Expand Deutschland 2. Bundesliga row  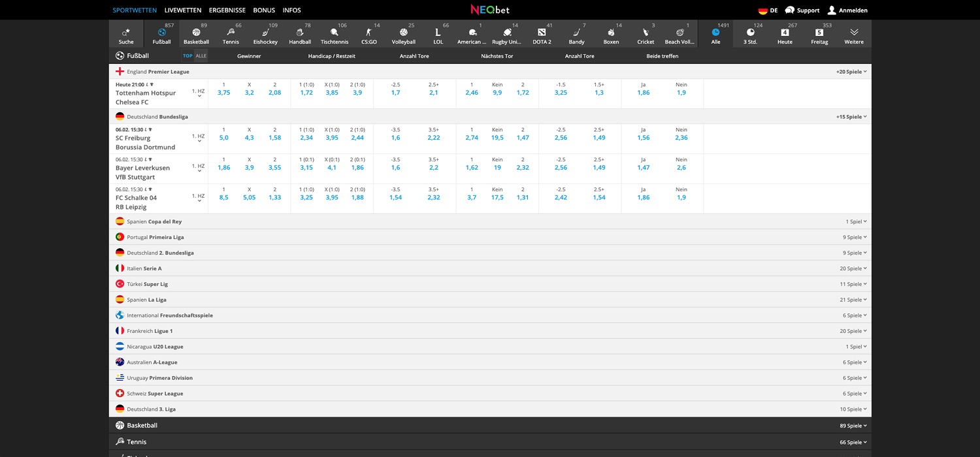point(490,253)
